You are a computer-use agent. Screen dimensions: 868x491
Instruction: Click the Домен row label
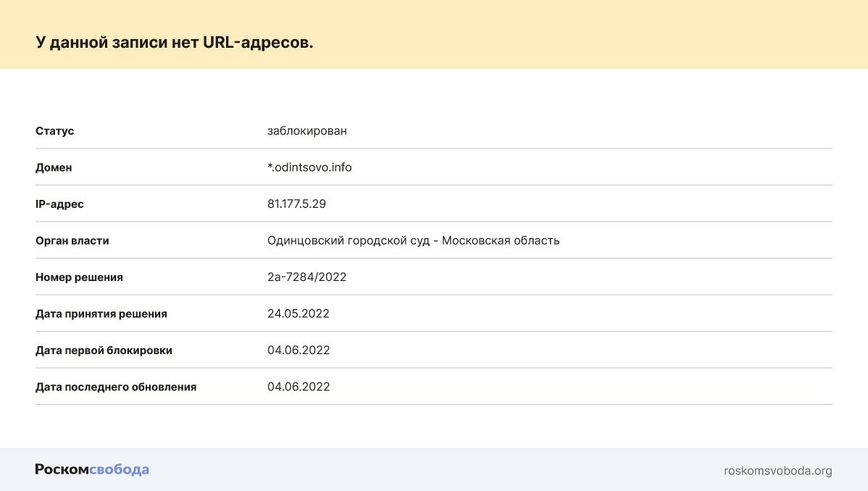click(54, 167)
